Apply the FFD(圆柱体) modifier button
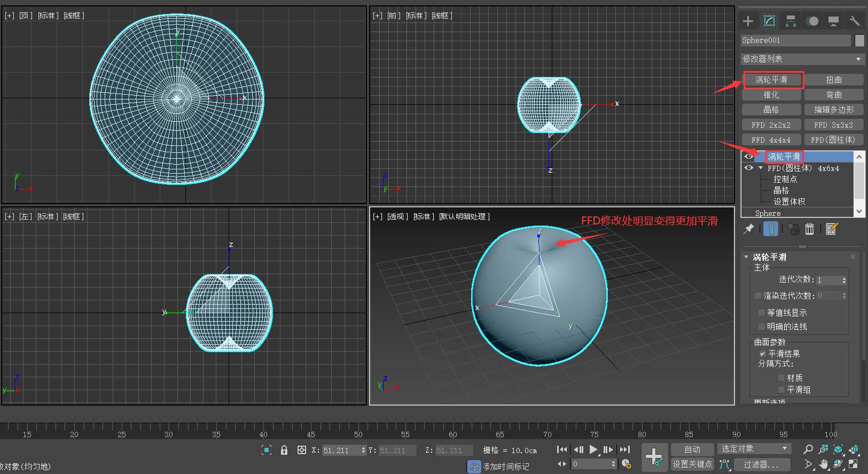 click(834, 139)
